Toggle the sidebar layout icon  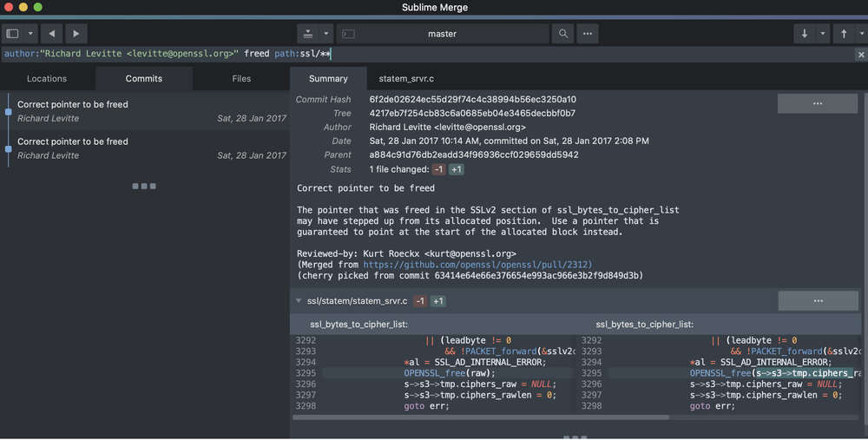pyautogui.click(x=12, y=34)
